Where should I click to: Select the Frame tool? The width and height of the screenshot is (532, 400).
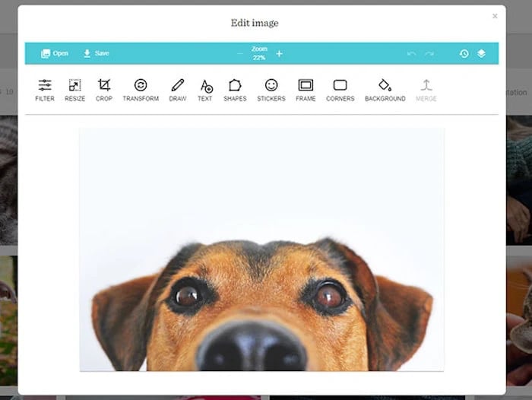[306, 90]
